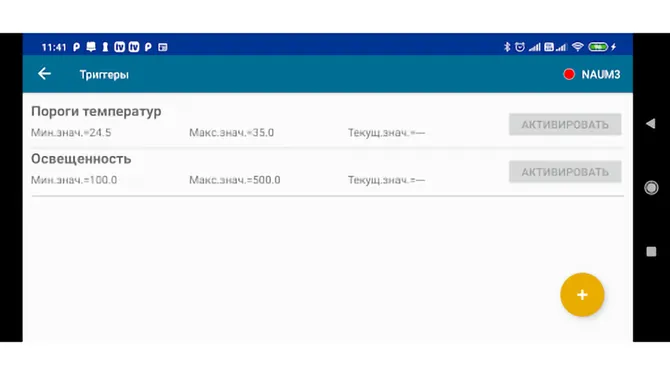Tap the yellow plus add trigger button
The width and height of the screenshot is (670, 376).
[x=582, y=295]
